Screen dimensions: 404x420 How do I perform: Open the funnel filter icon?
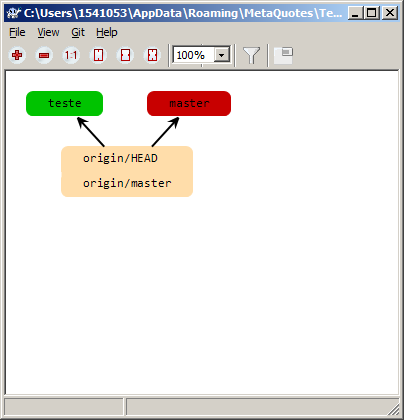[251, 55]
